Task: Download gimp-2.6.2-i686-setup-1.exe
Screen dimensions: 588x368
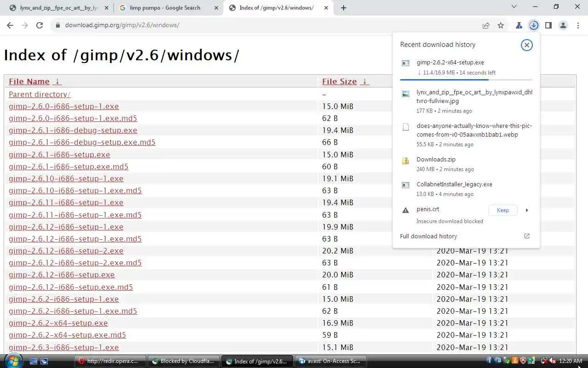Action: point(64,299)
